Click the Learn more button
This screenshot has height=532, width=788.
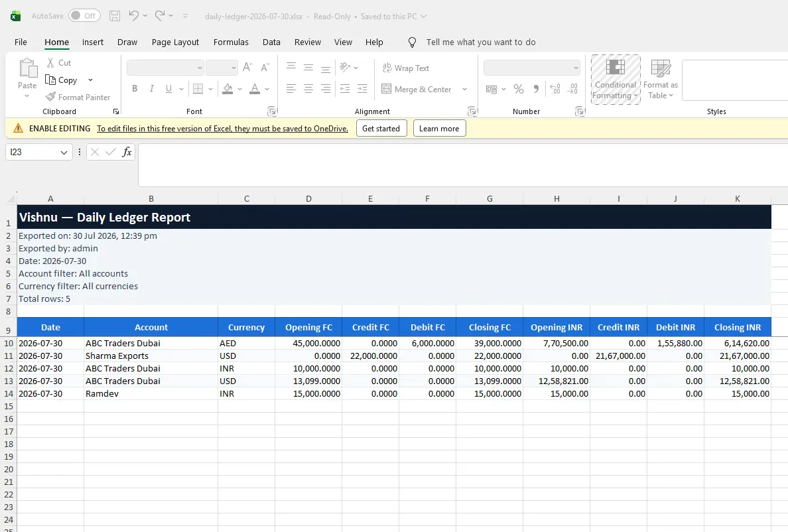(x=439, y=129)
